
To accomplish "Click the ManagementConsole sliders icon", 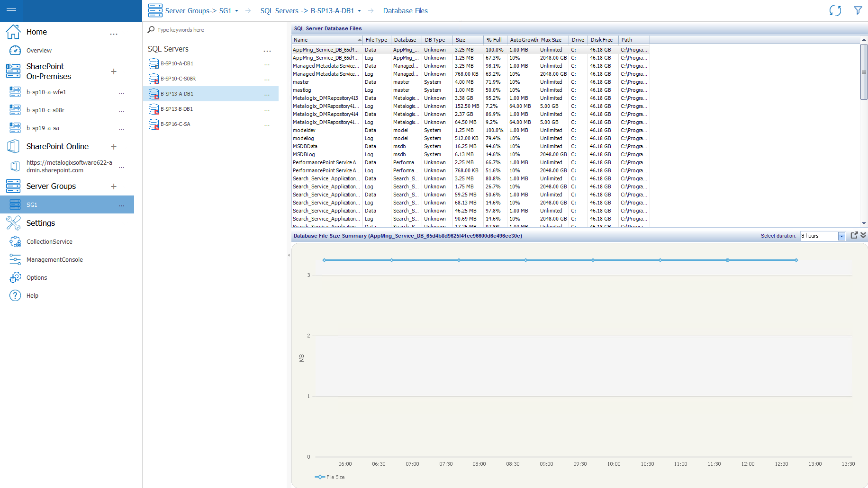I will 15,259.
